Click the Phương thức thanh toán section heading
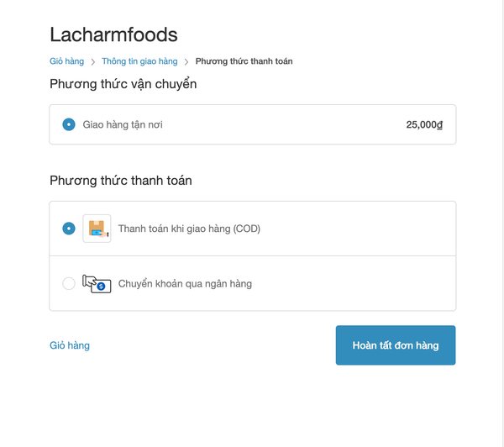This screenshot has height=447, width=504. pos(120,181)
